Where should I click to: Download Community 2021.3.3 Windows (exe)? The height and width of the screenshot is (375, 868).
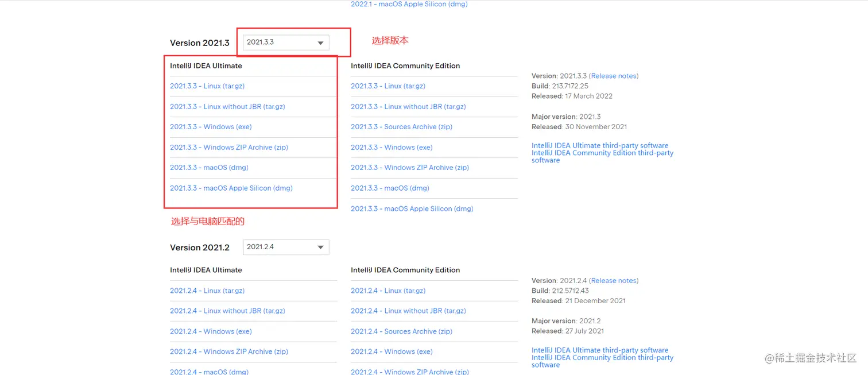[x=392, y=148]
